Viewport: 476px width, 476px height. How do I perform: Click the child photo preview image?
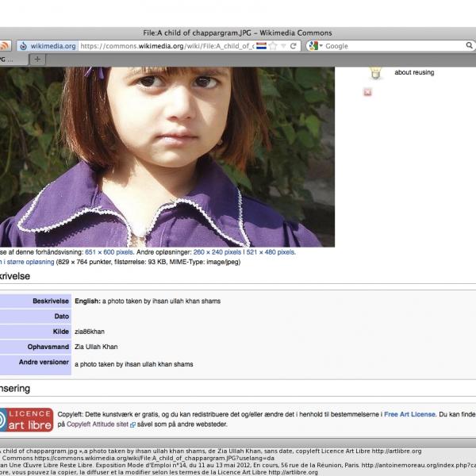(167, 157)
